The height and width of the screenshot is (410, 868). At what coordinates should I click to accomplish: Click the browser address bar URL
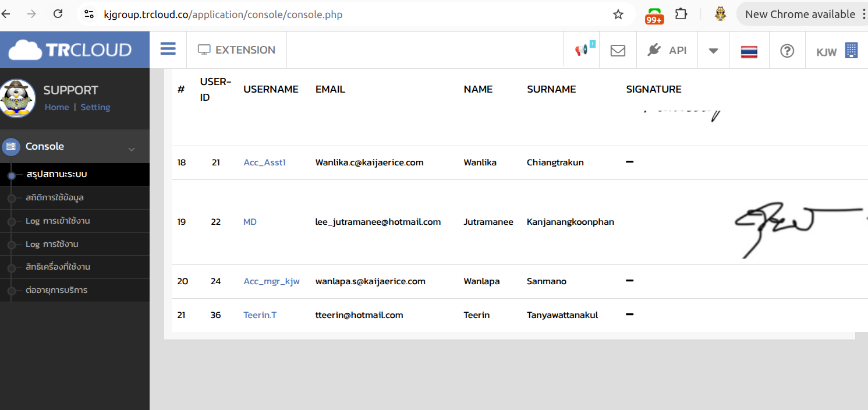click(223, 15)
